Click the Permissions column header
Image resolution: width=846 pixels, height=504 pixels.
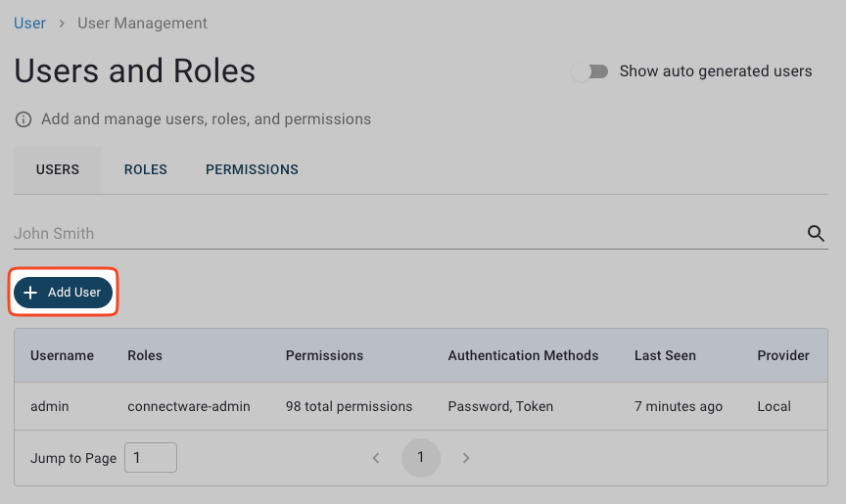[x=324, y=355]
